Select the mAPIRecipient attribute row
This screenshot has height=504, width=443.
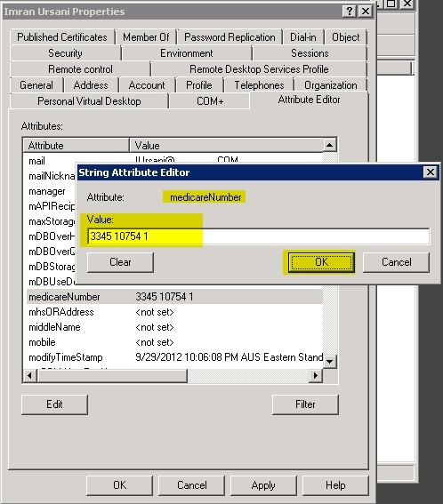tap(52, 206)
